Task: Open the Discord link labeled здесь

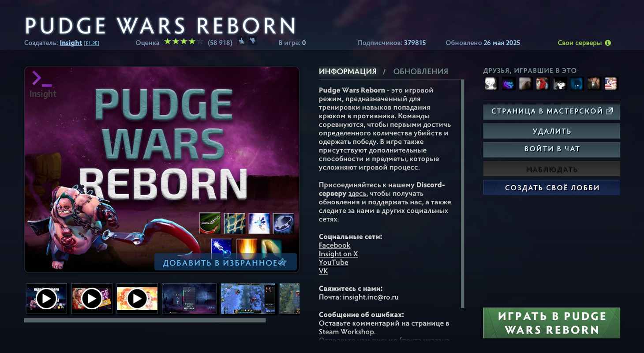Action: pyautogui.click(x=357, y=193)
